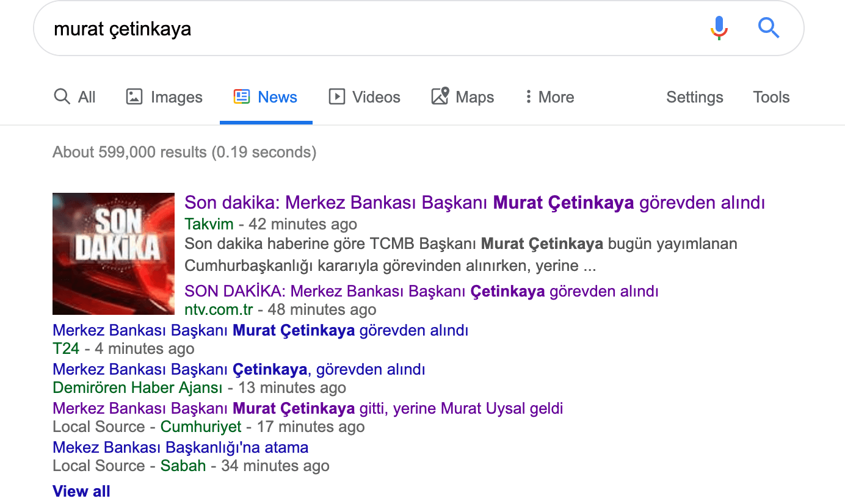The height and width of the screenshot is (504, 845).
Task: Click the Takvim article snippet text
Action: coord(461,255)
